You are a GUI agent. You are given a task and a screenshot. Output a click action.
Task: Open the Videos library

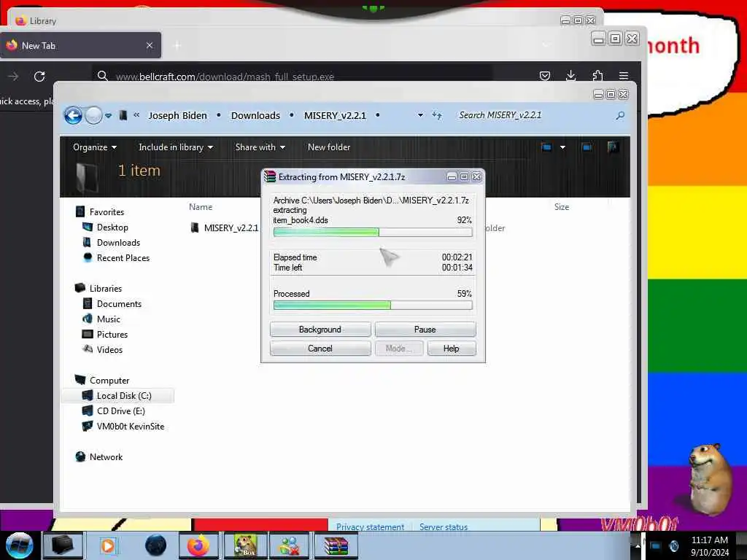point(109,349)
